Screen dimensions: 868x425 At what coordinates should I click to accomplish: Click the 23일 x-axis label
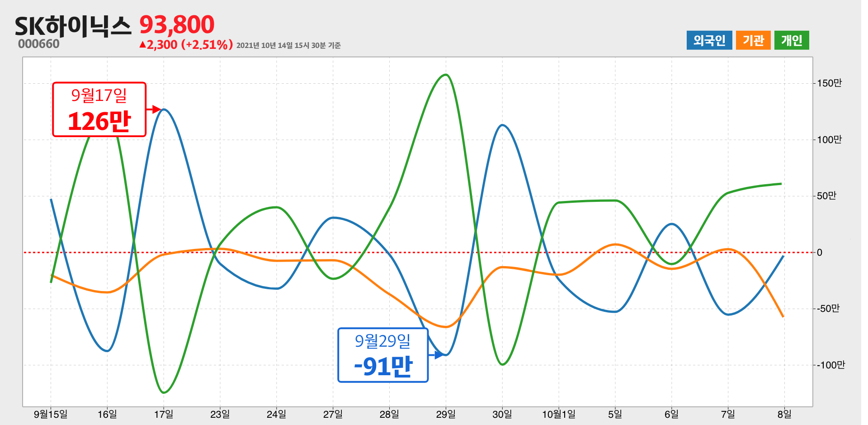point(220,414)
